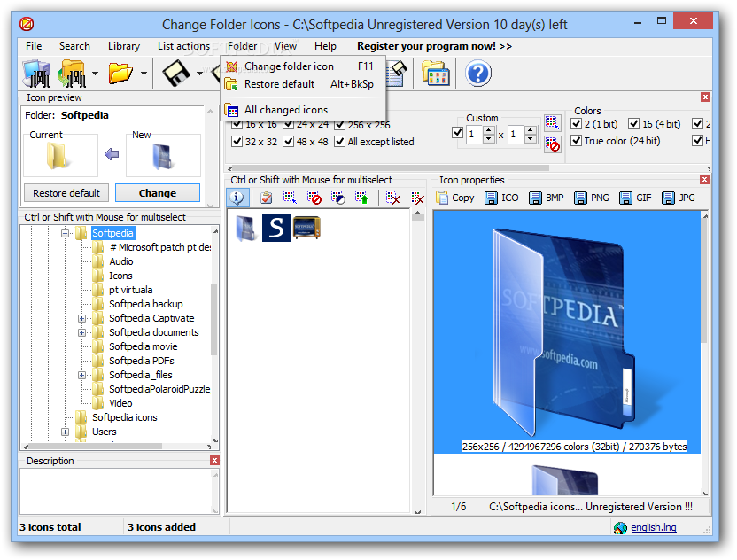Viewport: 737px width, 560px height.
Task: Expand the Softpedia_files folder node
Action: (81, 375)
